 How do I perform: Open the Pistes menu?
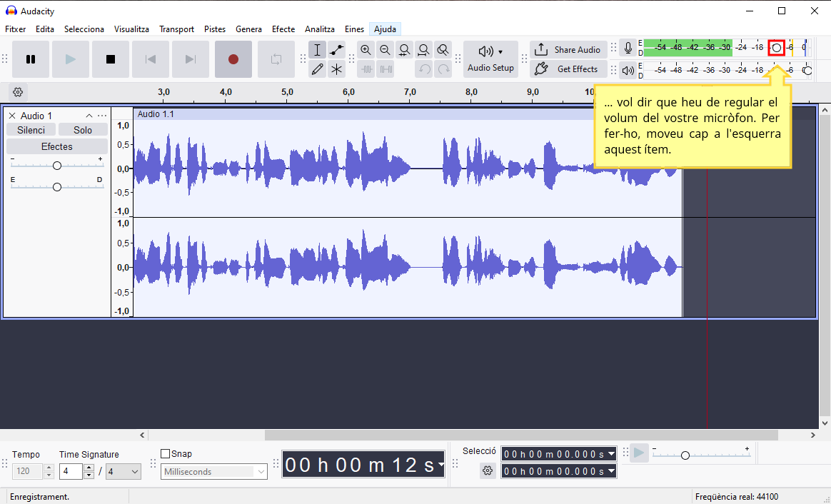[x=215, y=29]
